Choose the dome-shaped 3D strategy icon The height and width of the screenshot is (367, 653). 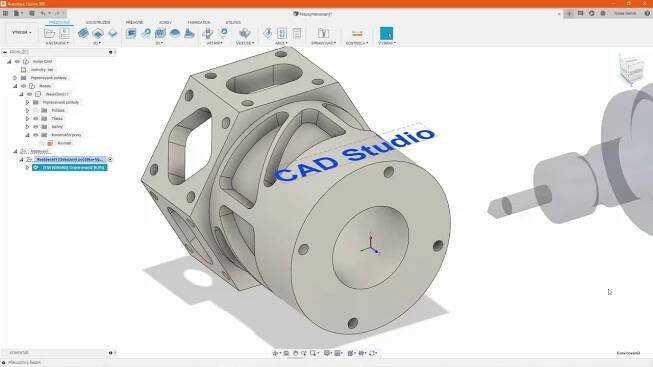coord(175,33)
